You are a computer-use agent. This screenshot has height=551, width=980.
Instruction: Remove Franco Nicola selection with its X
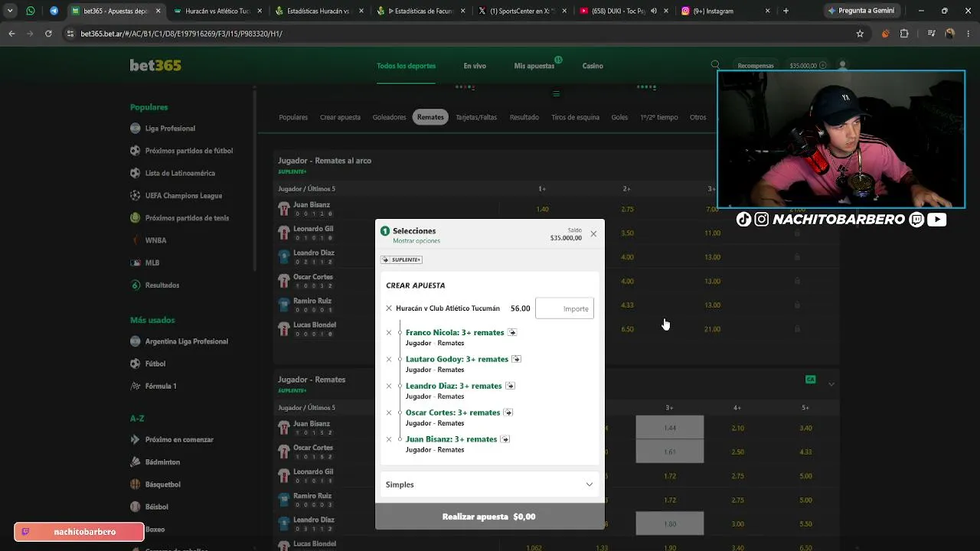point(389,333)
